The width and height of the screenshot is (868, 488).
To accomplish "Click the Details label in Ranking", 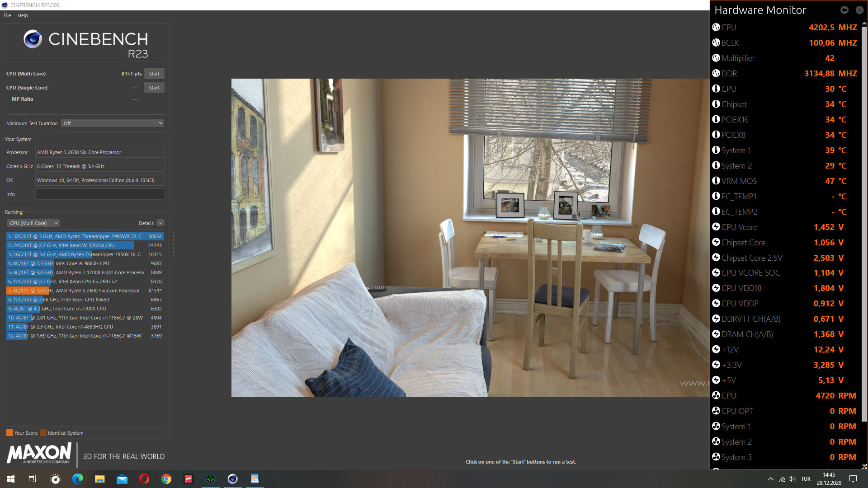I will pos(146,223).
